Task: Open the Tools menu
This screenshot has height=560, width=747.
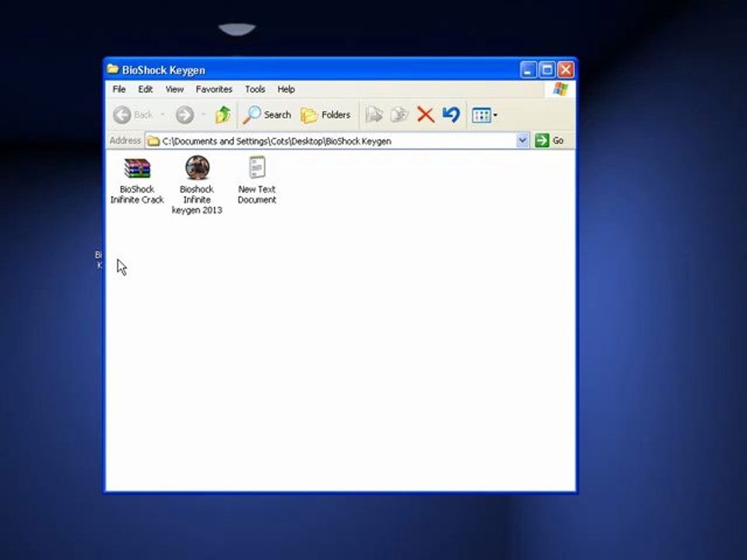Action: point(255,89)
